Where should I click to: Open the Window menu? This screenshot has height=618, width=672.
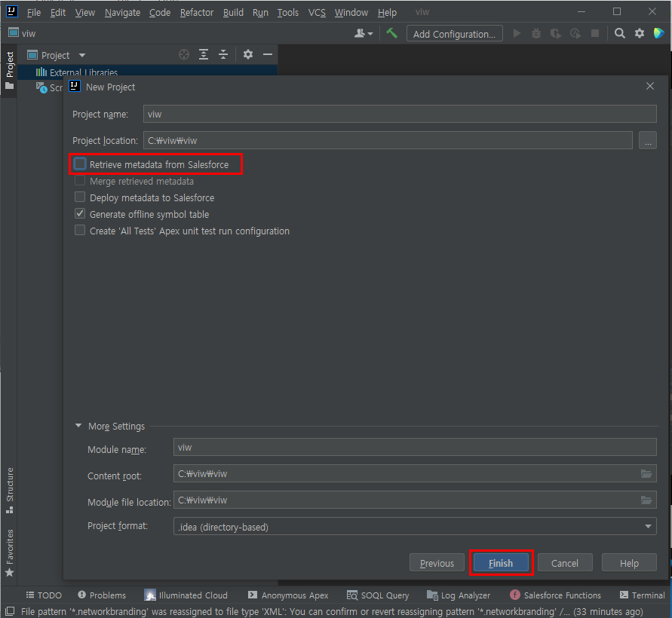(351, 12)
